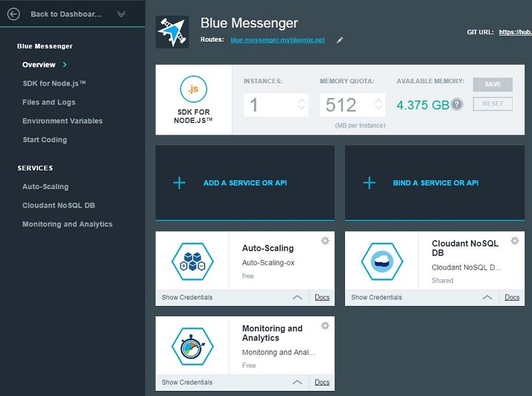Click the Cloudant NoSQL DB hexagon cloud icon

[382, 261]
